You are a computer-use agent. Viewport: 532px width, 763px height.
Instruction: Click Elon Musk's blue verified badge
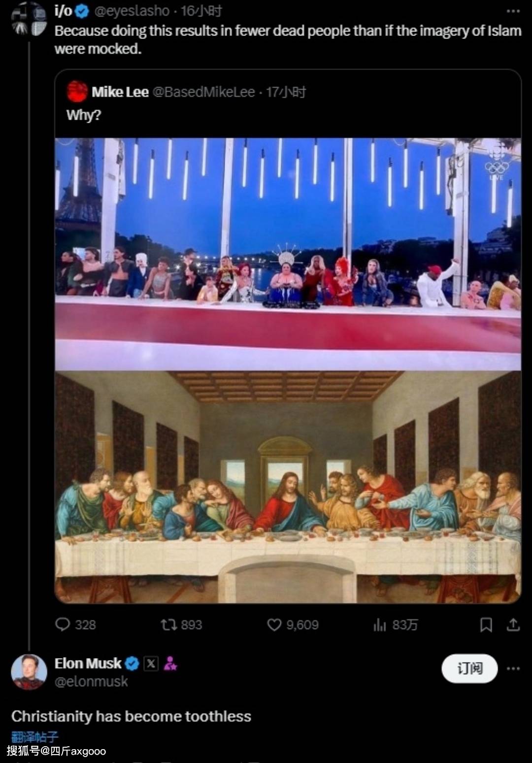click(x=132, y=663)
